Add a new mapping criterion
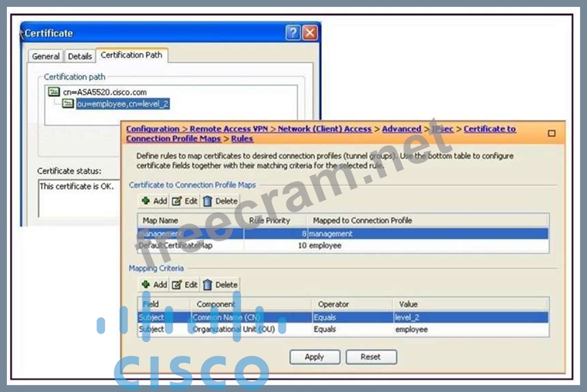Viewport: 587px width, 392px height. [154, 284]
